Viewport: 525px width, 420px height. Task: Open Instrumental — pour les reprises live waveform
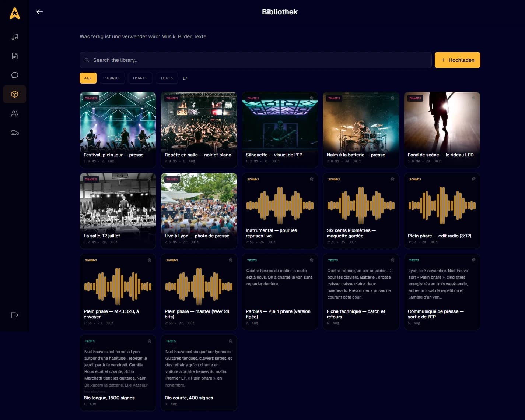pyautogui.click(x=280, y=211)
